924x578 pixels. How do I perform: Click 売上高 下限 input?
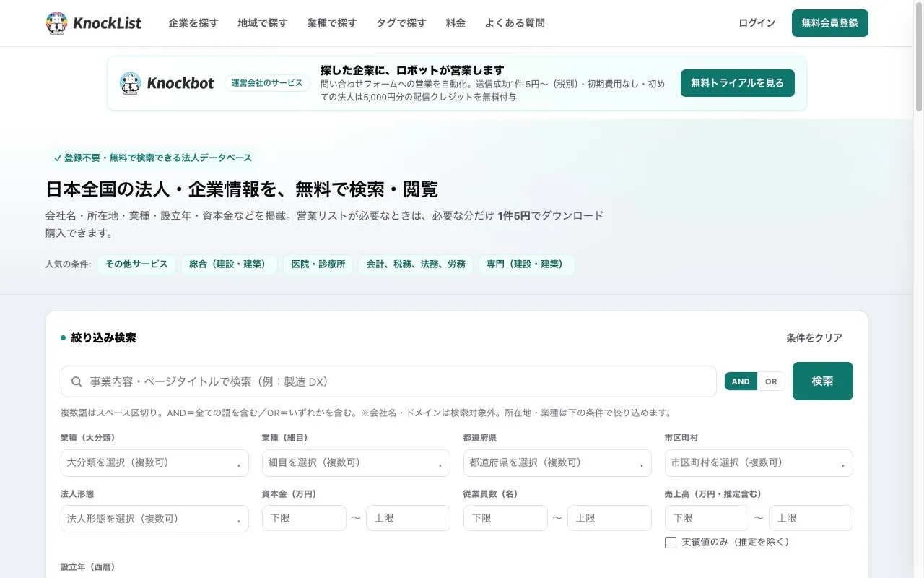pyautogui.click(x=707, y=519)
